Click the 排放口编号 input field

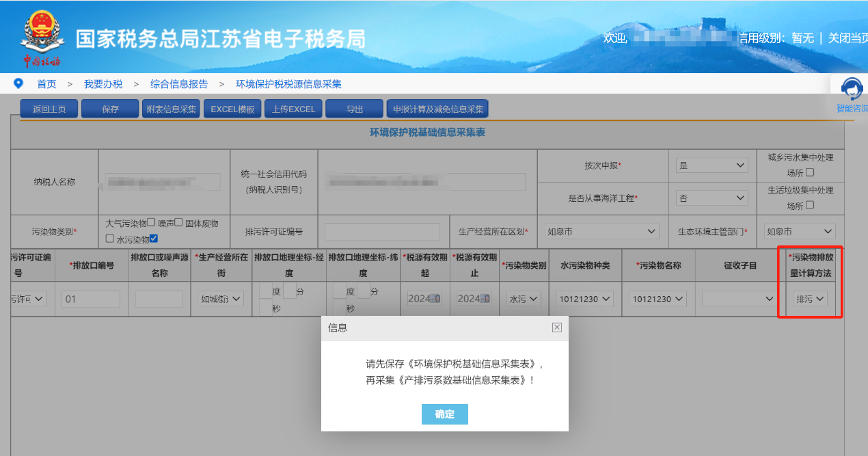(x=91, y=299)
